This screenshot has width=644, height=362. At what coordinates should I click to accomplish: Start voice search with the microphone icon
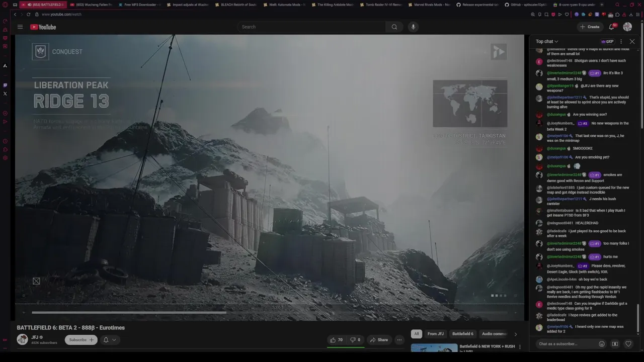pyautogui.click(x=413, y=27)
